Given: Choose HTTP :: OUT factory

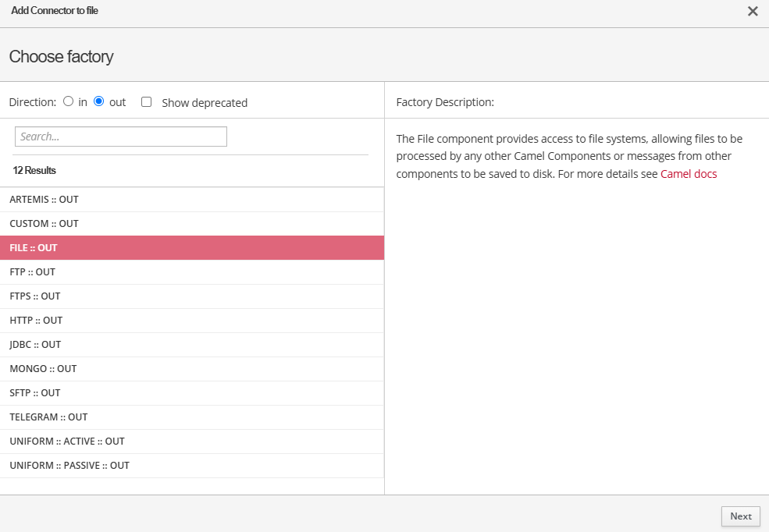Looking at the screenshot, I should (x=36, y=321).
